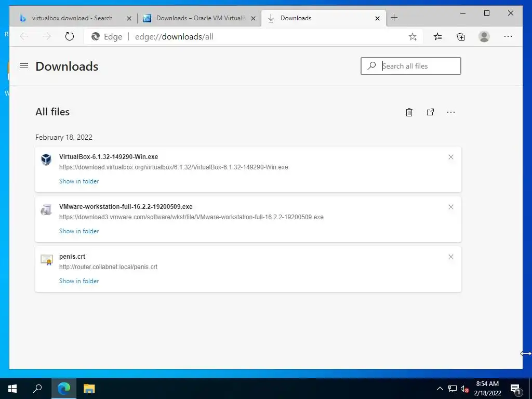
Task: Switch to the virtualbox download - Search tab
Action: coord(72,18)
